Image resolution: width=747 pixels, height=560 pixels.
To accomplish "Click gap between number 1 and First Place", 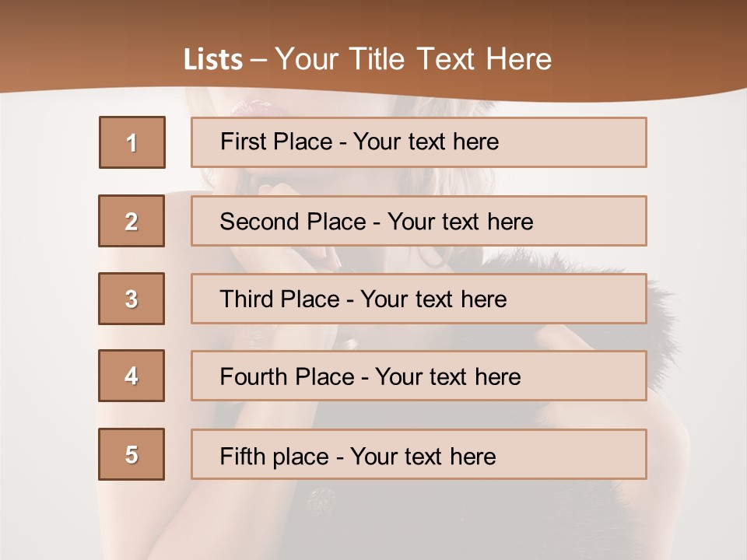I will [x=178, y=142].
